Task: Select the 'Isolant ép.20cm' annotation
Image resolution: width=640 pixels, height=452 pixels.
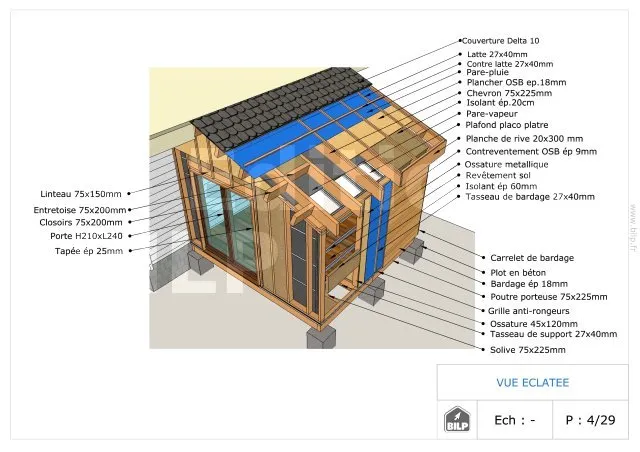Action: (500, 102)
